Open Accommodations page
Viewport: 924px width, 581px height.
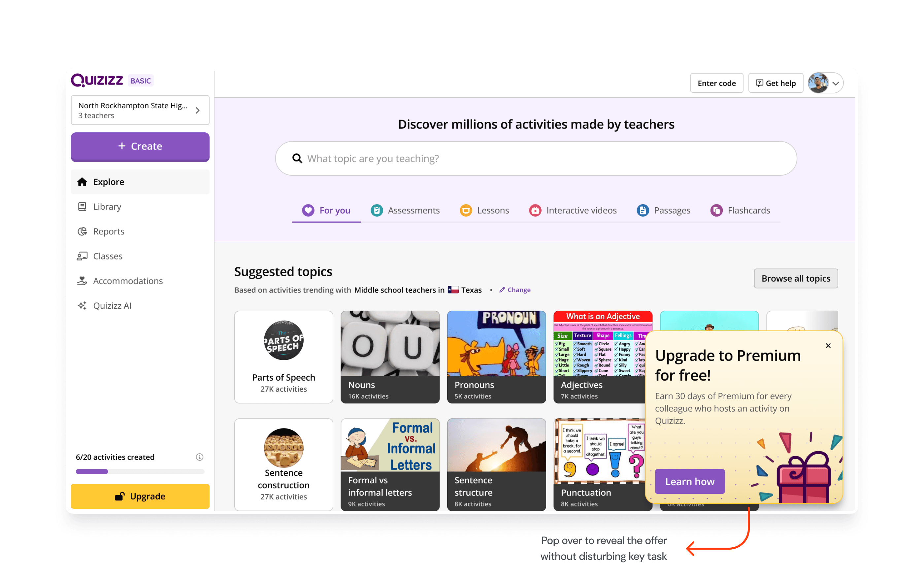coord(127,281)
